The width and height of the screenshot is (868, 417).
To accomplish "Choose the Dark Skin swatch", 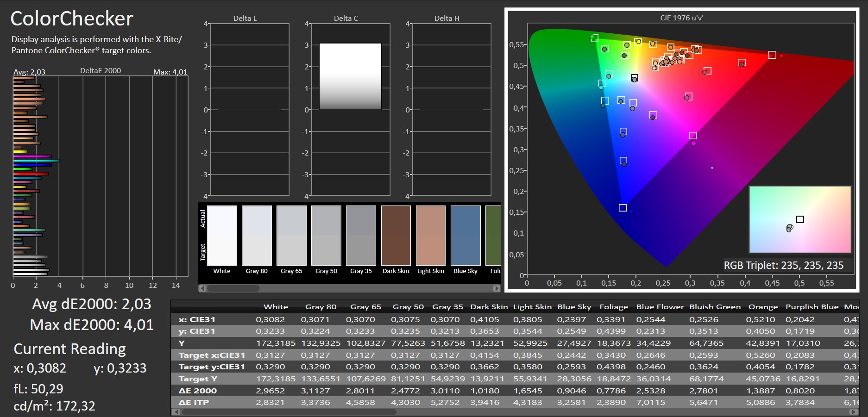I will pyautogui.click(x=396, y=236).
